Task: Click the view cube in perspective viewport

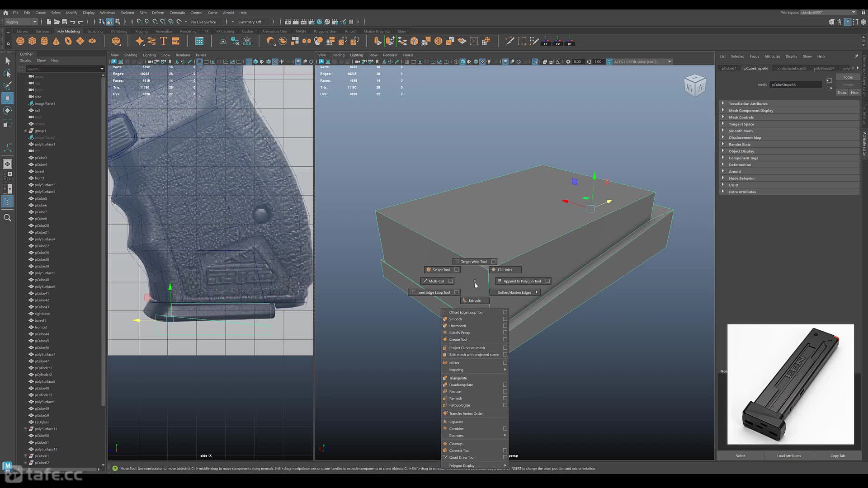Action: pos(695,85)
